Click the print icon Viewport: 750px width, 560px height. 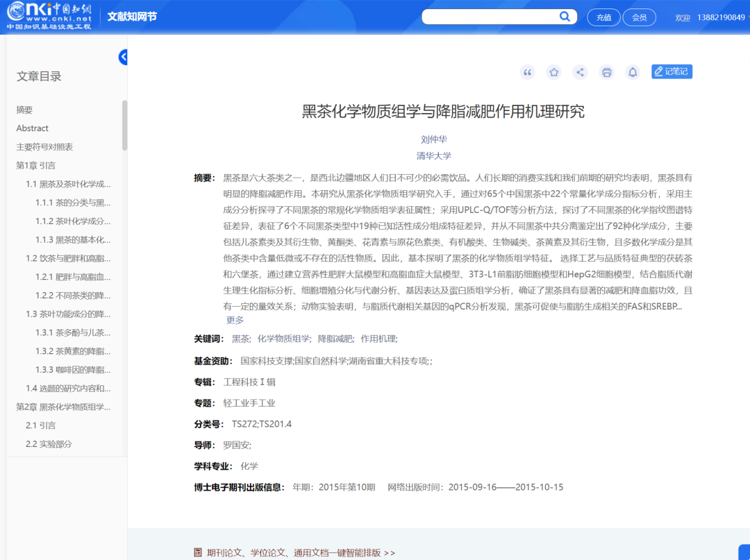606,71
